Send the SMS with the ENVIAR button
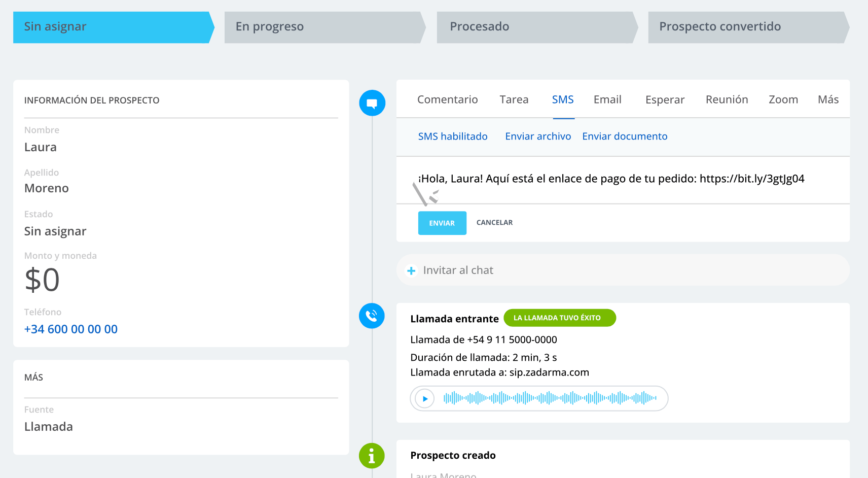This screenshot has height=478, width=868. click(x=442, y=223)
